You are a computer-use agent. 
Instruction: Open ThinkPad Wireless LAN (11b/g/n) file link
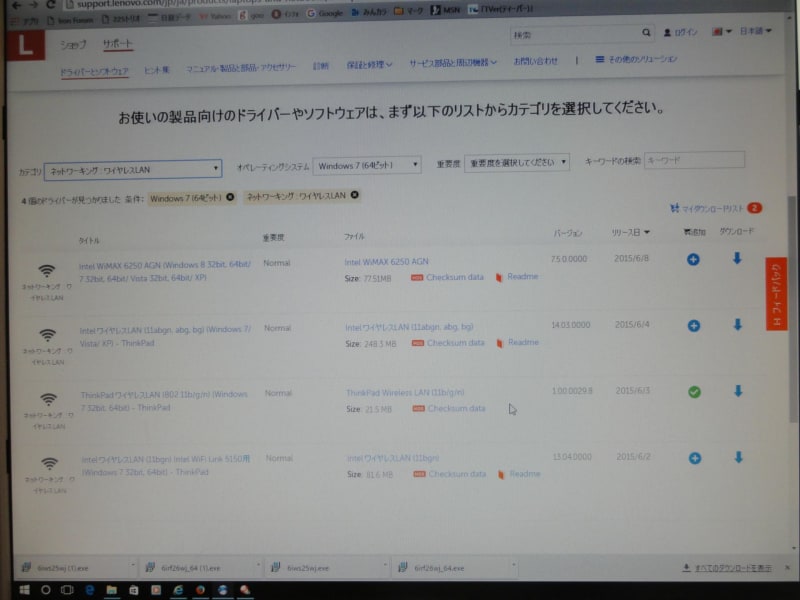(x=405, y=392)
